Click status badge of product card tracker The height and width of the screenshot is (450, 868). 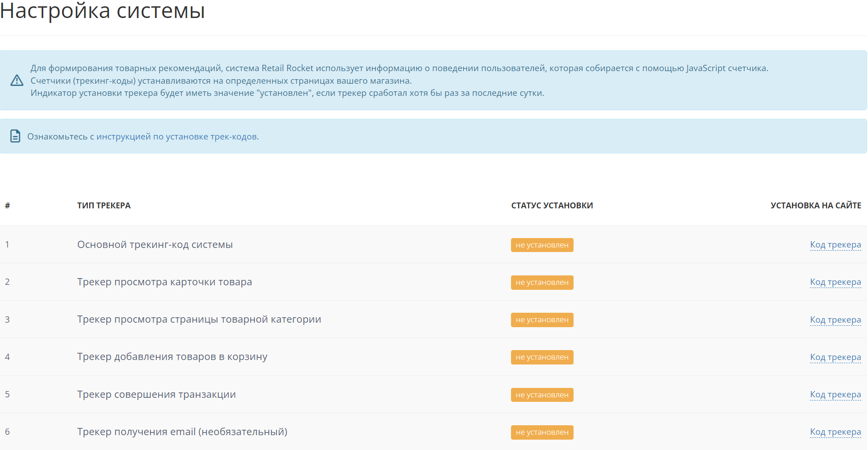(x=542, y=283)
